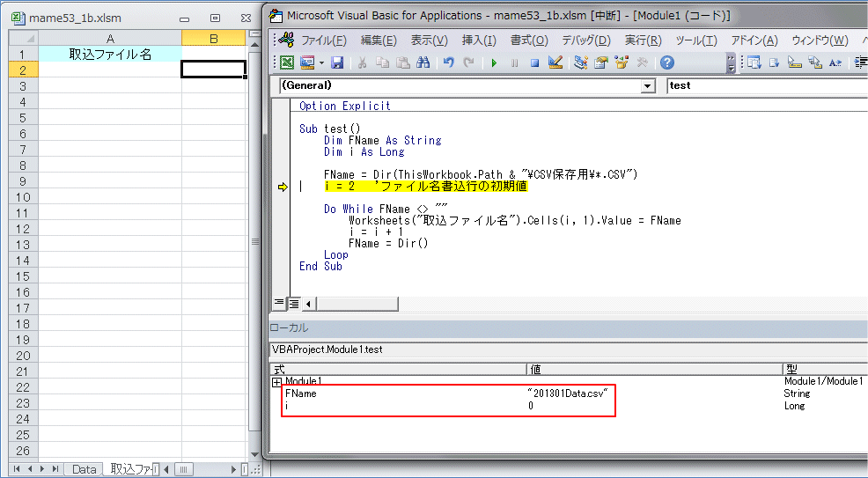This screenshot has width=868, height=478.
Task: Switch to Full Module View button
Action: (x=293, y=303)
